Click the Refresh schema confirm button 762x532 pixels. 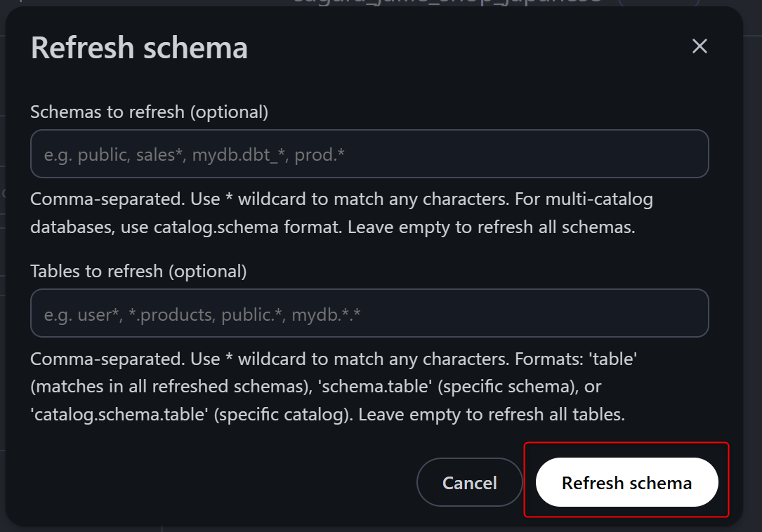click(626, 483)
